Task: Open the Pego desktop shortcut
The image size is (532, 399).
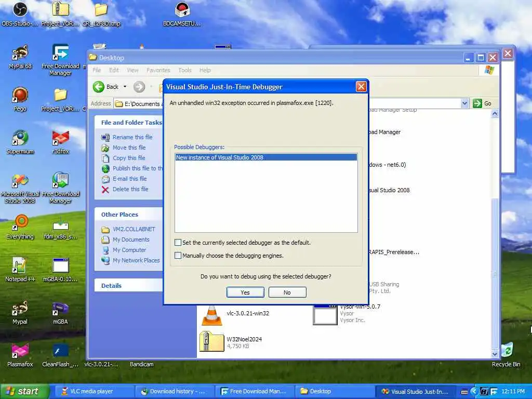Action: (20, 99)
